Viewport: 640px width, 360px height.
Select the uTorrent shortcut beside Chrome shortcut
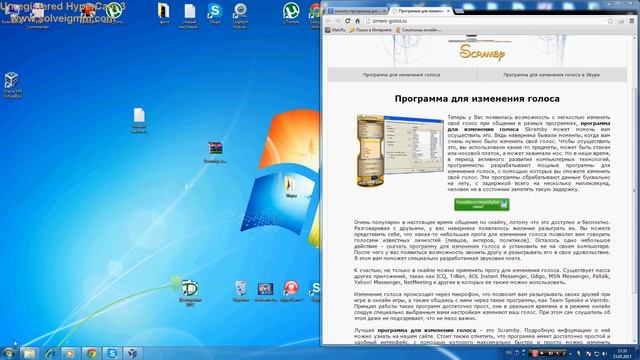pyautogui.click(x=291, y=13)
